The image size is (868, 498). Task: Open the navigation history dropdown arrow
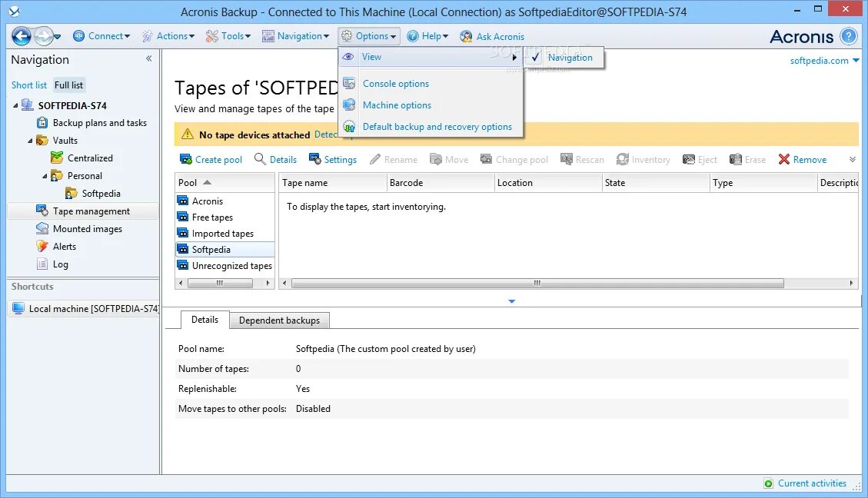(57, 37)
